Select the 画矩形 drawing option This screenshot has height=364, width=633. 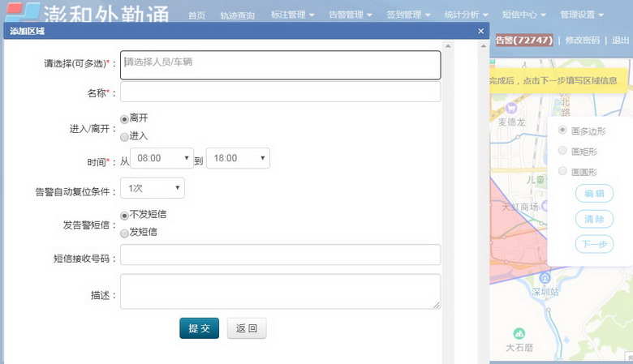(x=562, y=150)
